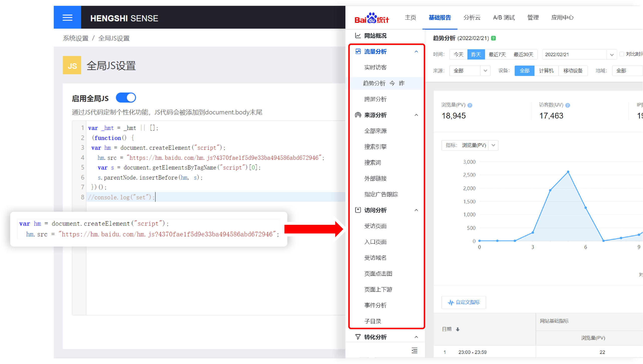
Task: Open 页面点击图 report
Action: tap(378, 274)
